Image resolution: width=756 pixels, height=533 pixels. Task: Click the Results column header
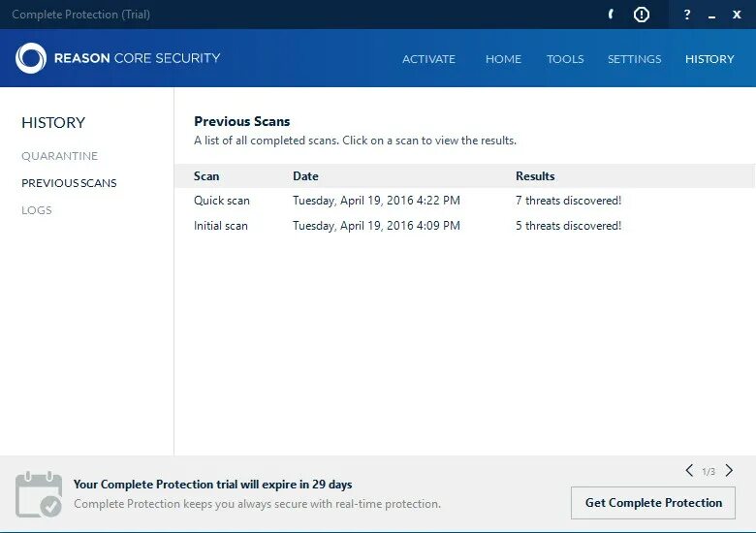535,176
